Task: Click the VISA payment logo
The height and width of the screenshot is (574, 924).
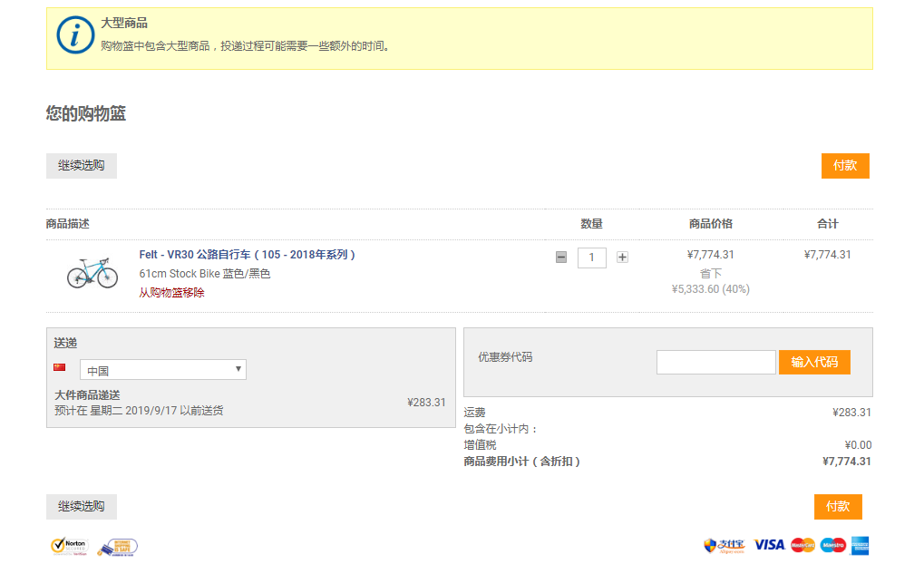Action: (x=769, y=545)
